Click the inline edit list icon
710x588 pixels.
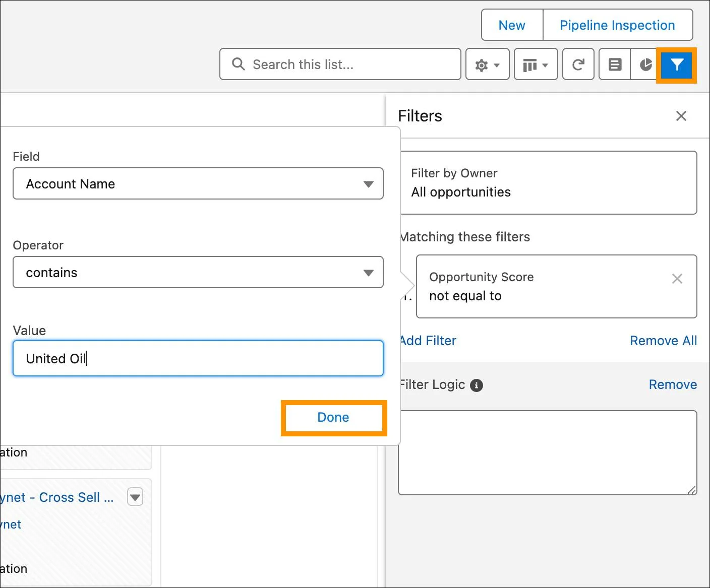point(615,64)
